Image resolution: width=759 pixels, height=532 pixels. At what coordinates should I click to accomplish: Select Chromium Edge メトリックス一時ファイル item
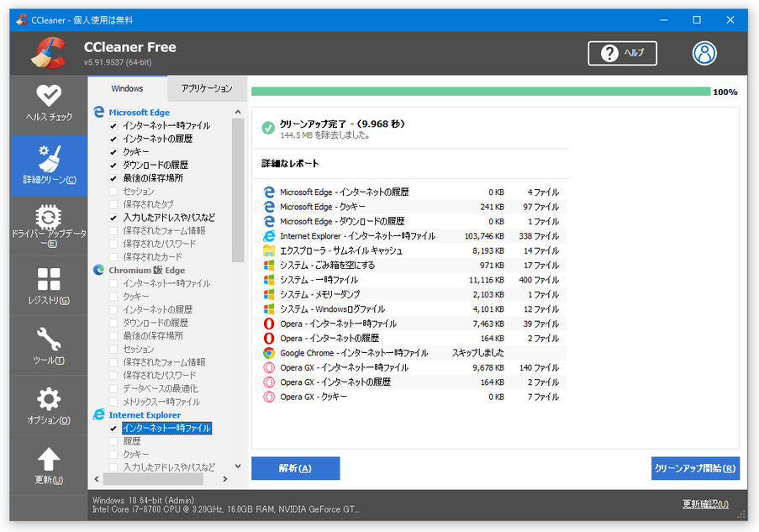[x=161, y=402]
